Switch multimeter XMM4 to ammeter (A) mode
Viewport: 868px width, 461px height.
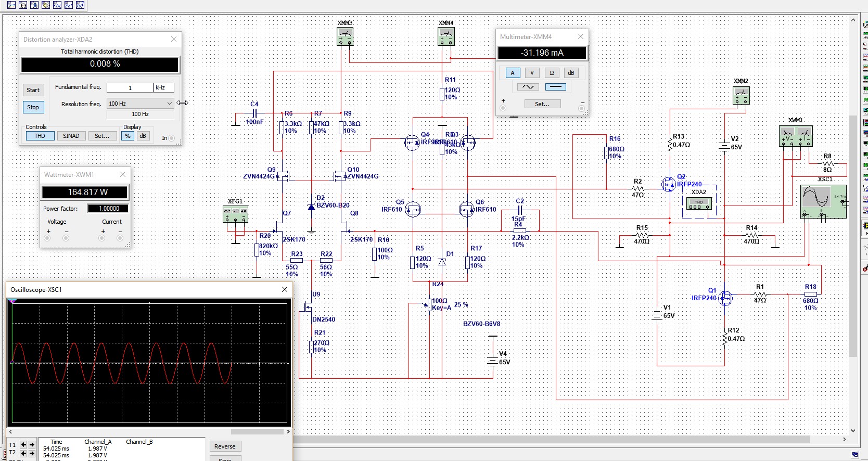pos(512,73)
